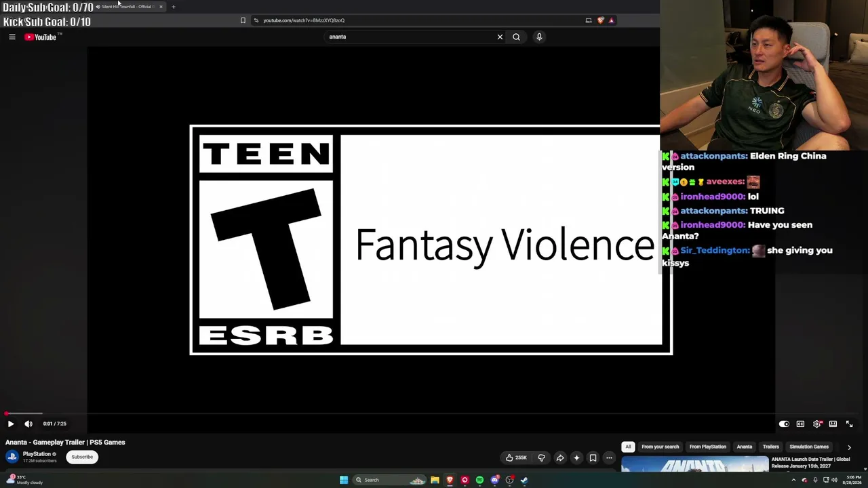Open the sparkle Ask button
This screenshot has height=488, width=868.
point(576,457)
